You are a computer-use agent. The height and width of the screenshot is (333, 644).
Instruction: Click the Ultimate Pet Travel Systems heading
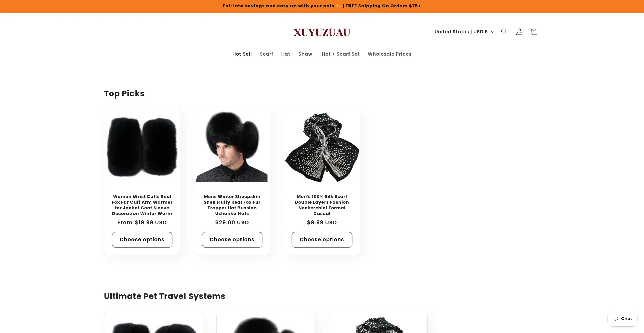[164, 296]
